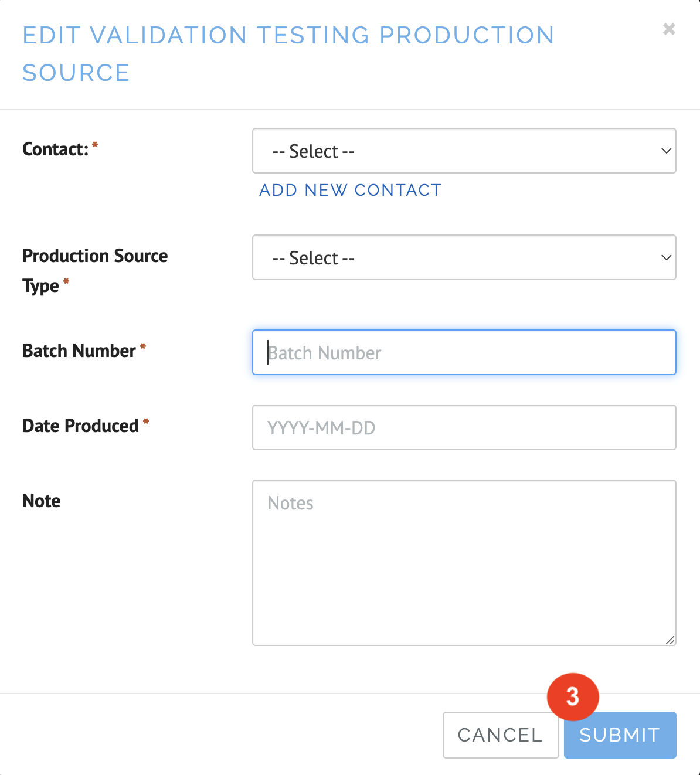This screenshot has height=775, width=700.
Task: Click the Contact dropdown chevron arrow
Action: pyautogui.click(x=666, y=151)
